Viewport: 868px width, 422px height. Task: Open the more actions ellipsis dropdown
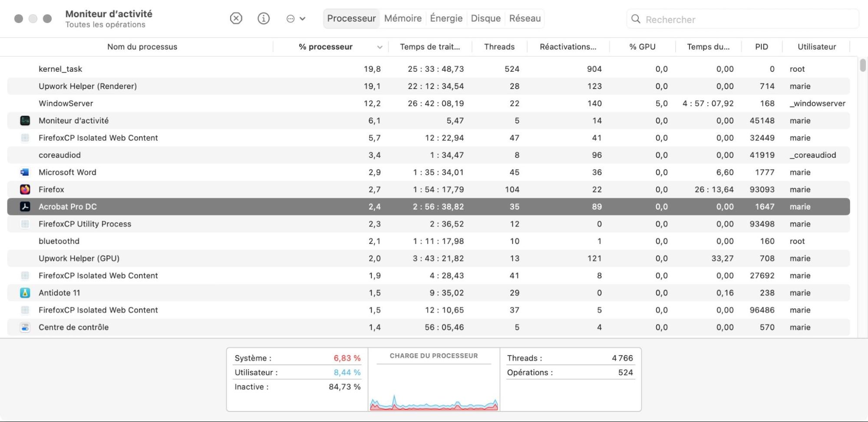point(296,19)
